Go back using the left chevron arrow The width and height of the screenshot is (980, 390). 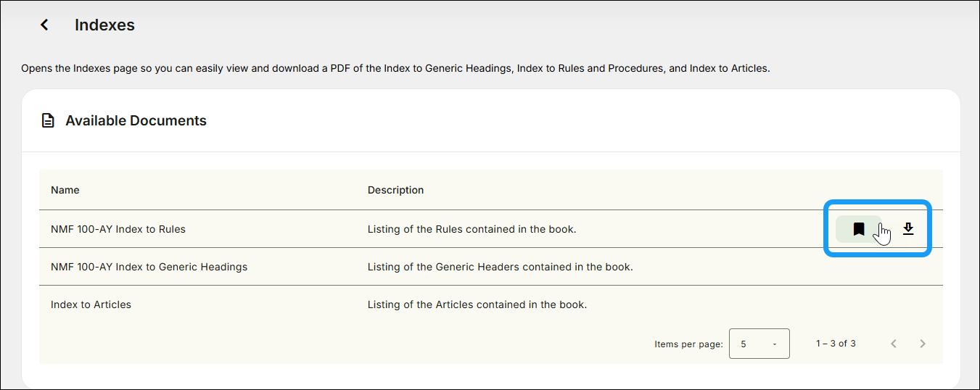coord(44,25)
